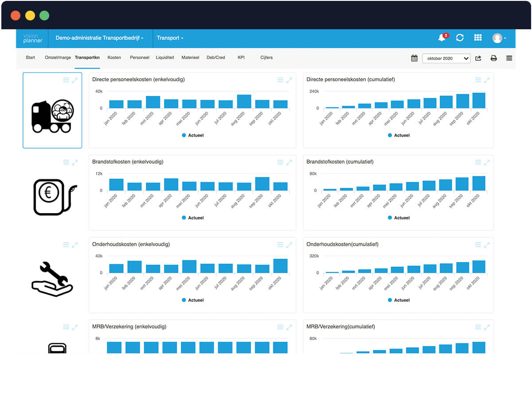The height and width of the screenshot is (399, 532).
Task: Open the apps grid icon in header
Action: (478, 38)
